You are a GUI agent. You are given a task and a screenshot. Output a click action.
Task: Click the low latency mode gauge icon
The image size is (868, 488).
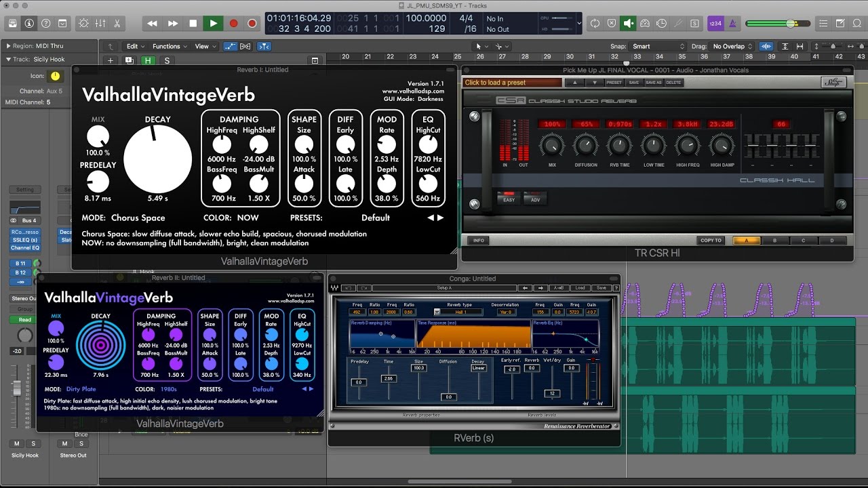tap(645, 23)
